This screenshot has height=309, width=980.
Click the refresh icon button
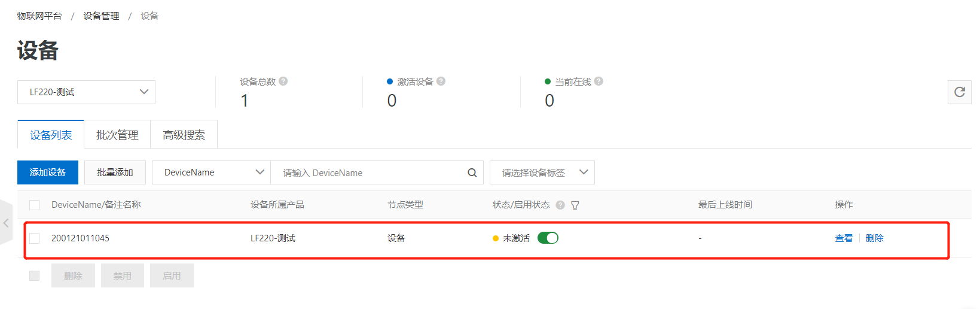[x=959, y=92]
